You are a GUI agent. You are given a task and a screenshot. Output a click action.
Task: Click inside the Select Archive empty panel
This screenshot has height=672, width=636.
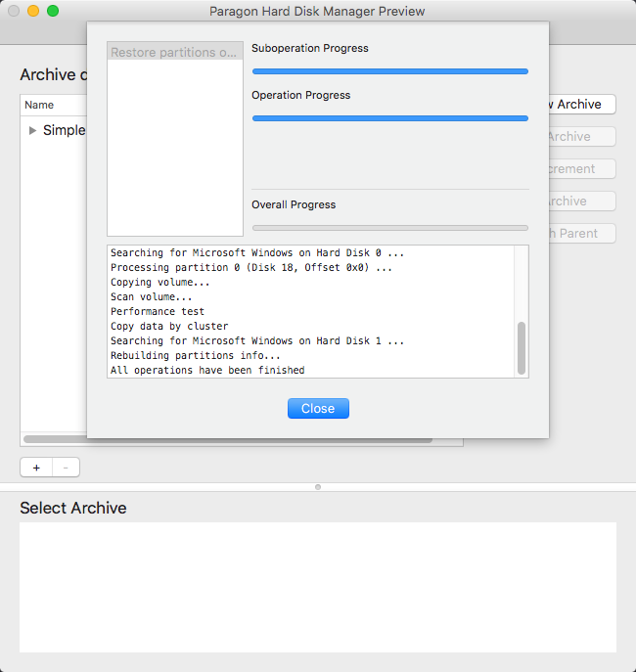click(x=318, y=587)
